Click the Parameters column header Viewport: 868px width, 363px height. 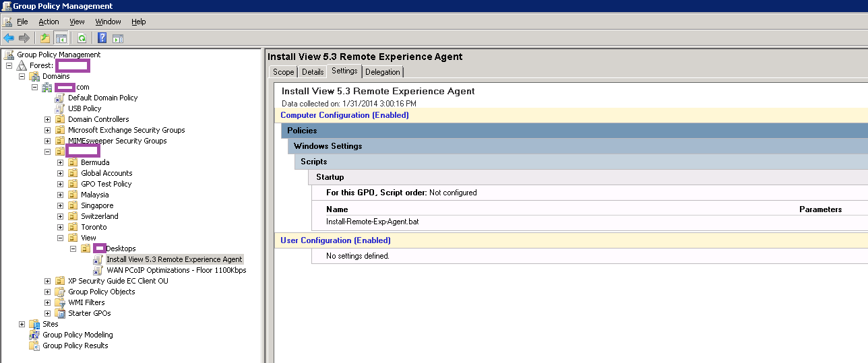820,209
